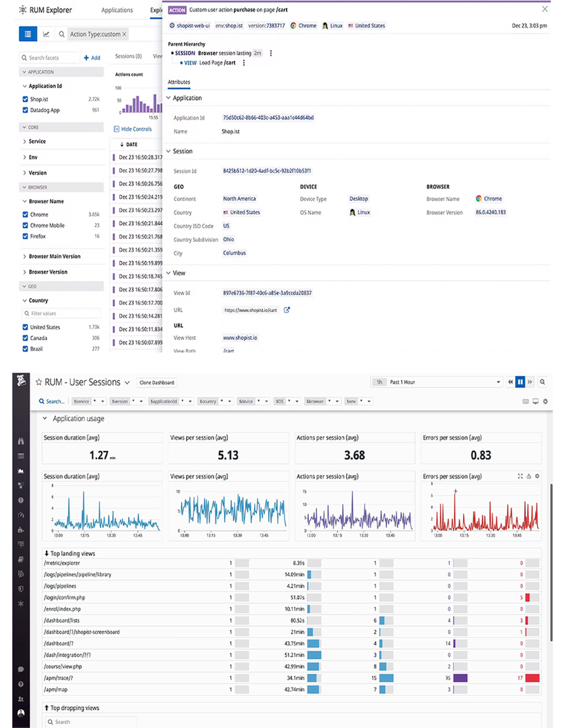The height and width of the screenshot is (728, 566).
Task: Open the Past 1 Hour time range dropdown
Action: click(437, 382)
